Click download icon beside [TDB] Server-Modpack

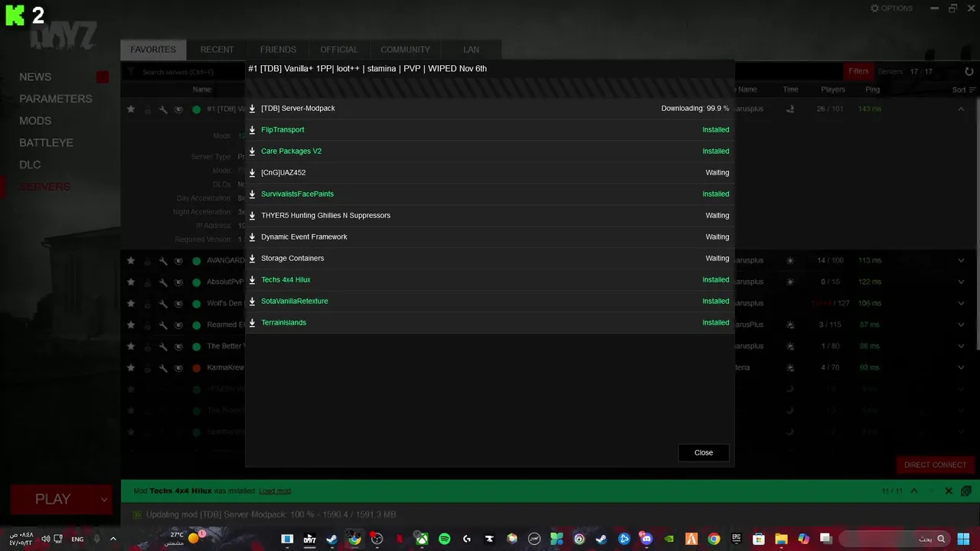252,109
